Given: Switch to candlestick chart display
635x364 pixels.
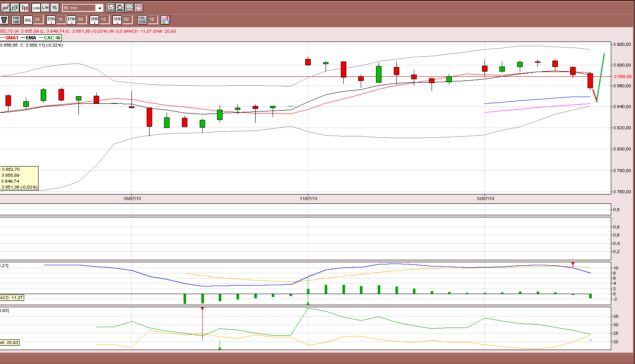Looking at the screenshot, I should [25, 8].
